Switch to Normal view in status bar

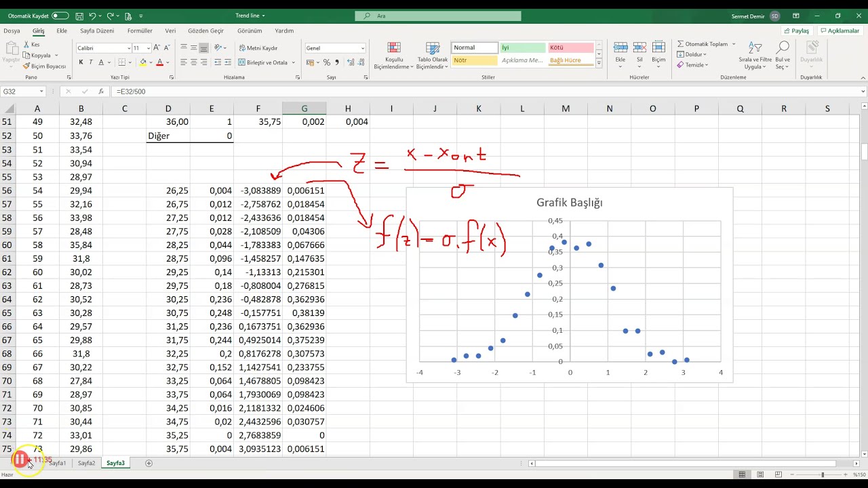click(x=743, y=474)
